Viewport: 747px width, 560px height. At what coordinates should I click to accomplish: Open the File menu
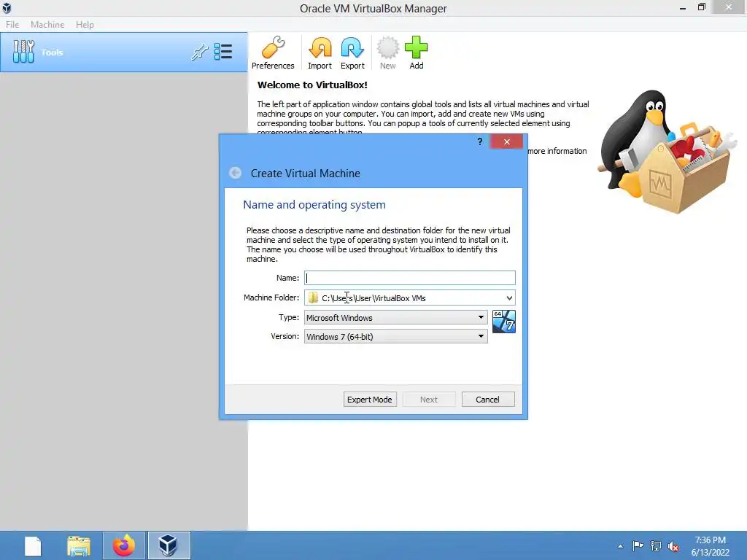[x=12, y=24]
